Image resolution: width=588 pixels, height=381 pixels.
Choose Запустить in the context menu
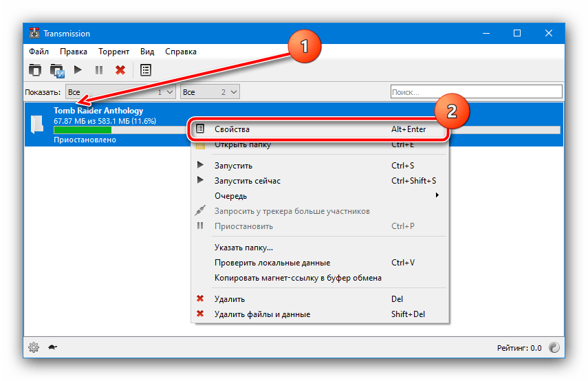pyautogui.click(x=320, y=165)
